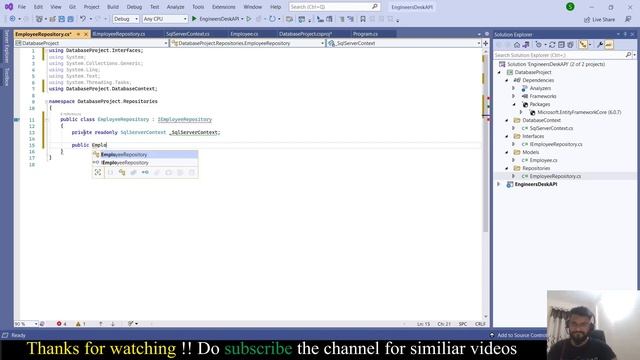Select SqlServerContext.cs in Solution Explorer
The height and width of the screenshot is (360, 640).
pos(551,128)
